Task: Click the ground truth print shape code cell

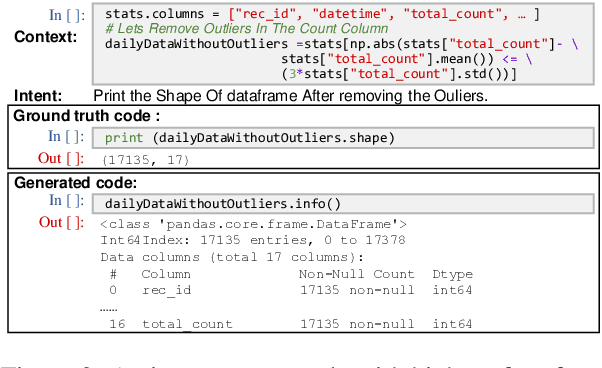Action: [343, 138]
